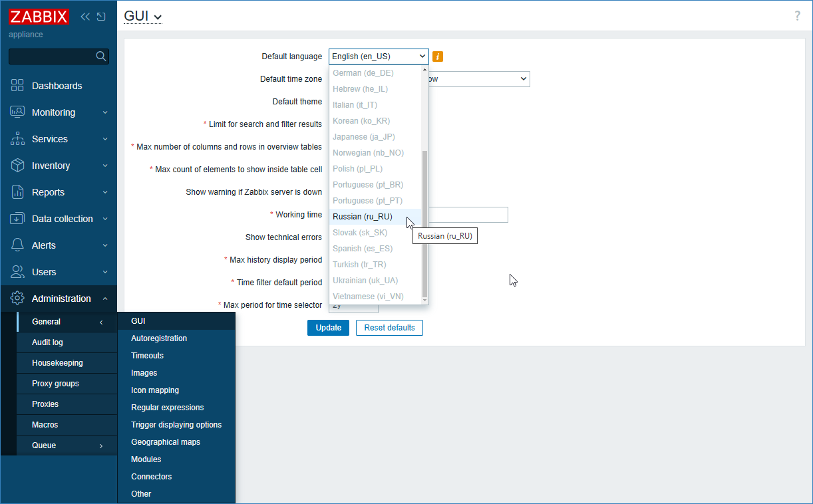Click the Update button
Image resolution: width=813 pixels, height=504 pixels.
[328, 328]
